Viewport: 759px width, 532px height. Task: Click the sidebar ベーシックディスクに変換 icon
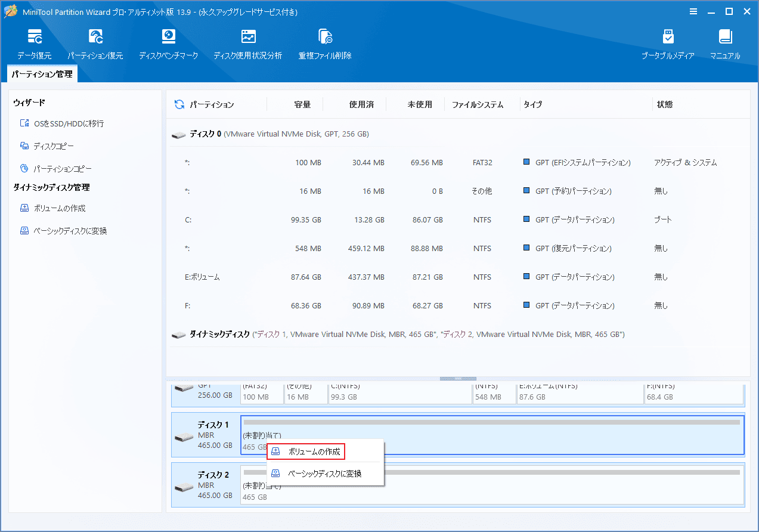click(x=24, y=231)
